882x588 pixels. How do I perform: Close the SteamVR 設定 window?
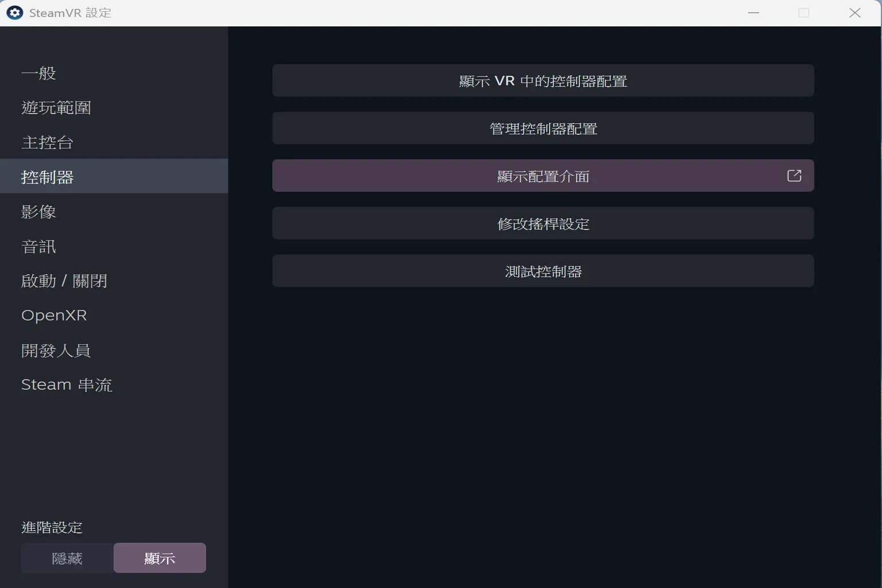[x=854, y=13]
